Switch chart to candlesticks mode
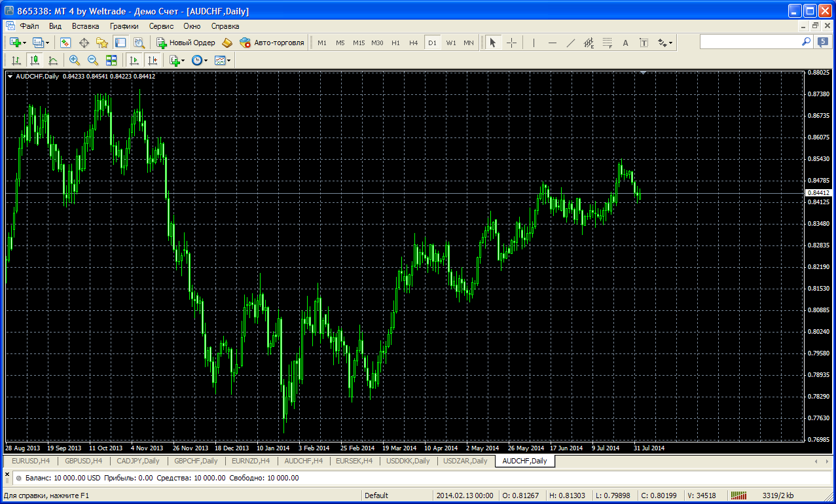 tap(34, 60)
